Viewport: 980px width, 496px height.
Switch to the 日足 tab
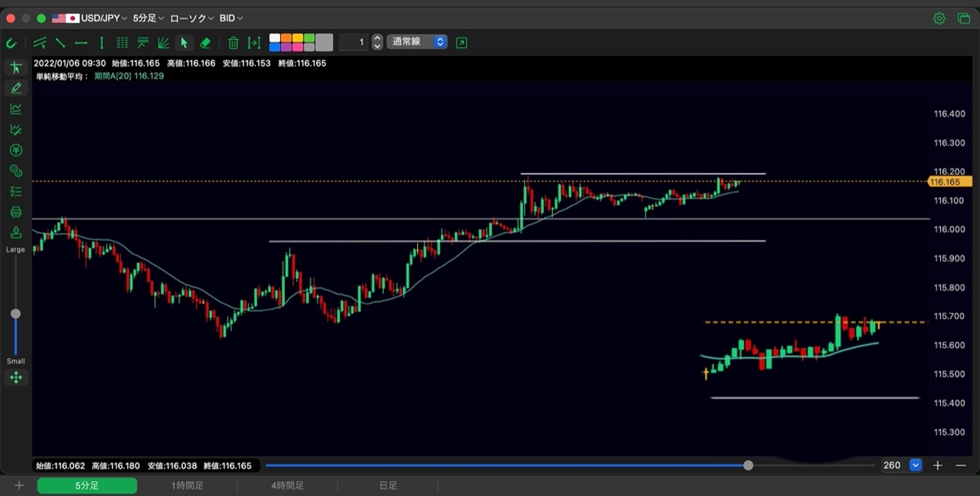388,485
